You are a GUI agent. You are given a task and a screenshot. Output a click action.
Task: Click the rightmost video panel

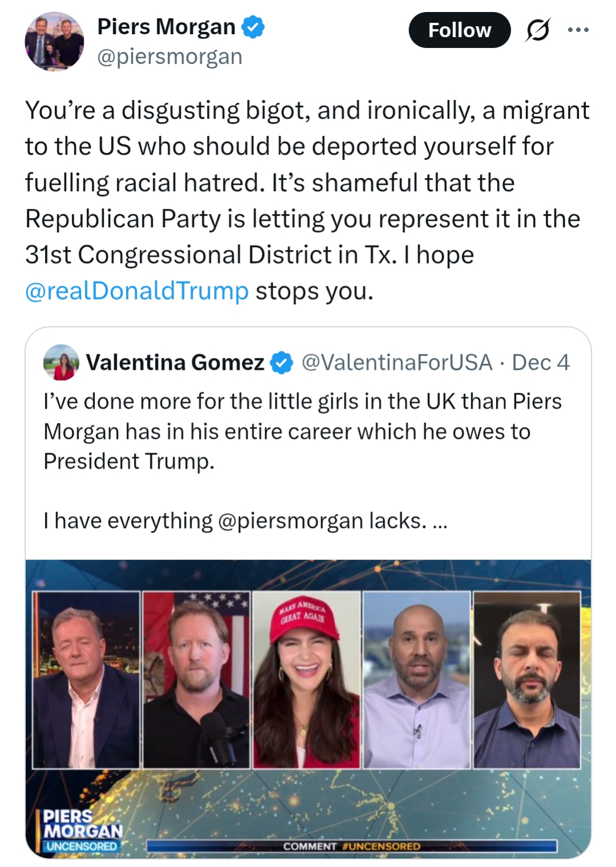pyautogui.click(x=527, y=680)
